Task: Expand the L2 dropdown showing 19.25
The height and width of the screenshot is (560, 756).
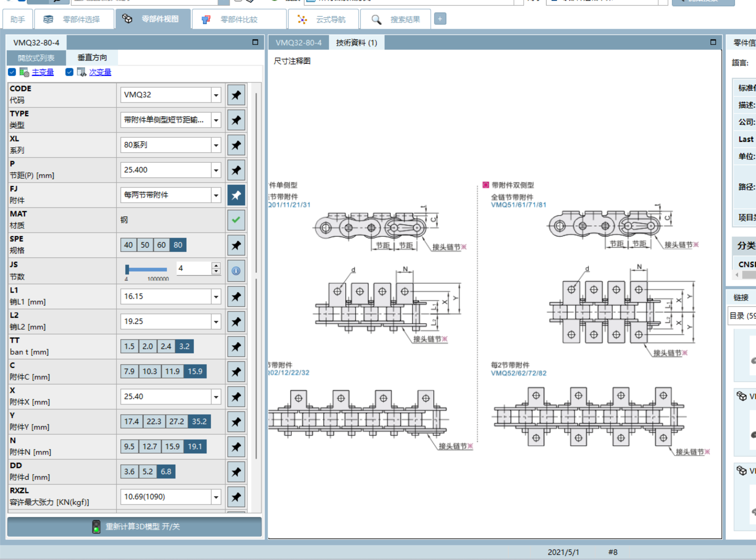Action: click(x=216, y=321)
